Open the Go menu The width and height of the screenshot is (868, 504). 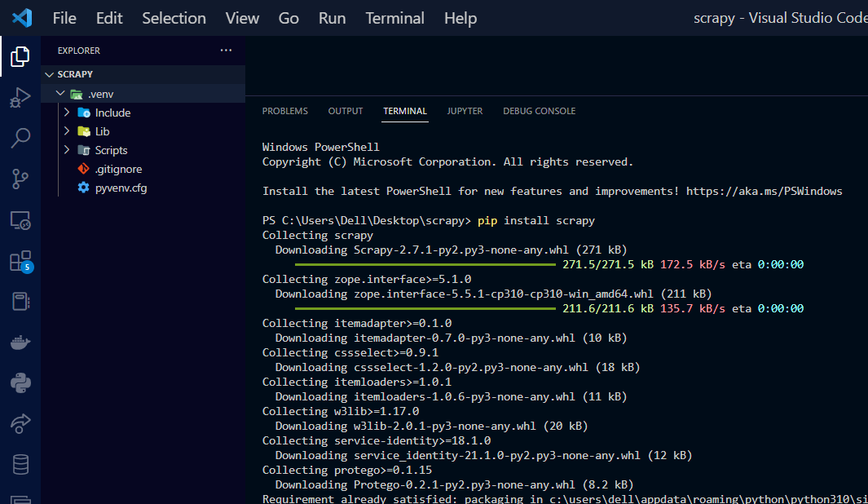[x=289, y=18]
